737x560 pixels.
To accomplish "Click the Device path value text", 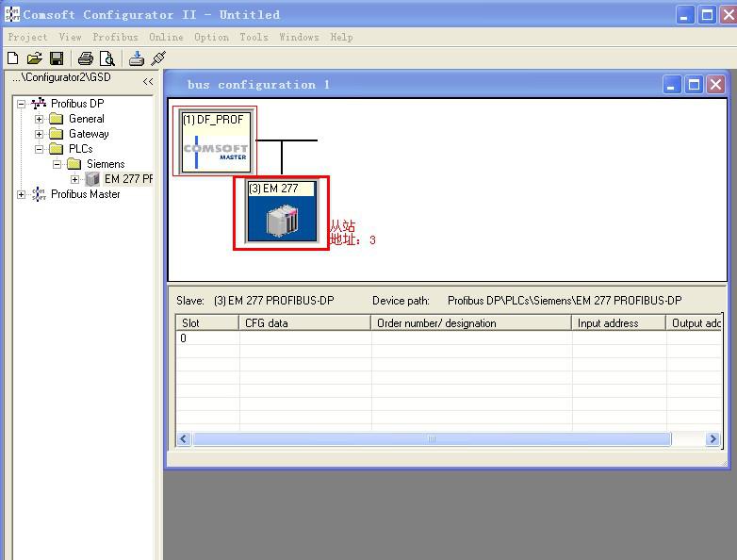I will 565,301.
